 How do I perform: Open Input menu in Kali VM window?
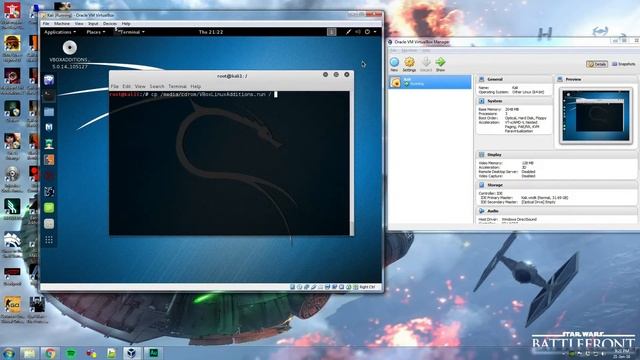pos(93,24)
